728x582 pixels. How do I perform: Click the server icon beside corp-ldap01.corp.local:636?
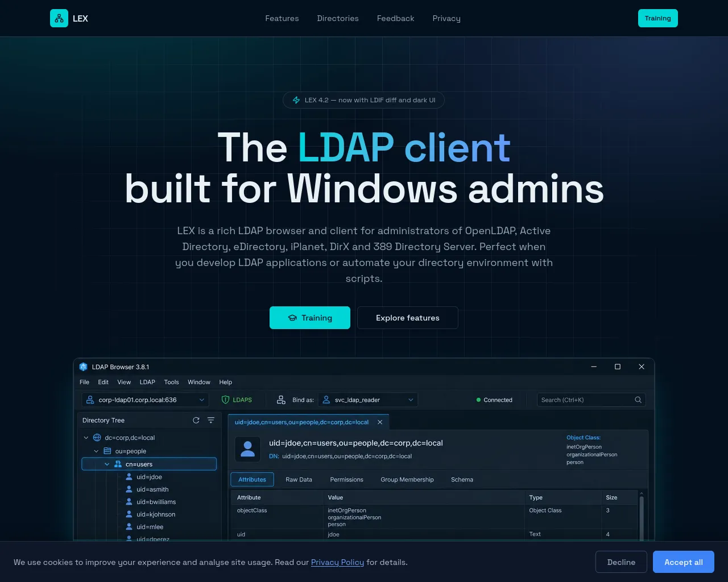pos(90,400)
